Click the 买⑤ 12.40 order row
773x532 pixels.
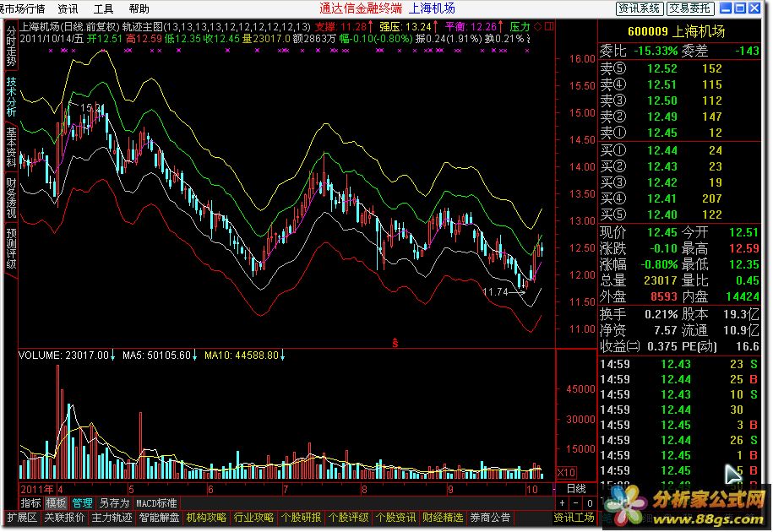click(679, 214)
